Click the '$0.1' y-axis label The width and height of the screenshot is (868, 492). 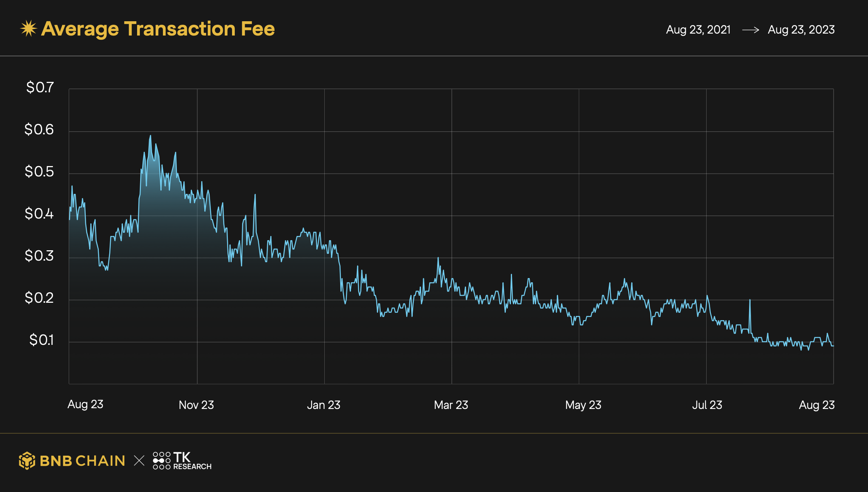(41, 340)
